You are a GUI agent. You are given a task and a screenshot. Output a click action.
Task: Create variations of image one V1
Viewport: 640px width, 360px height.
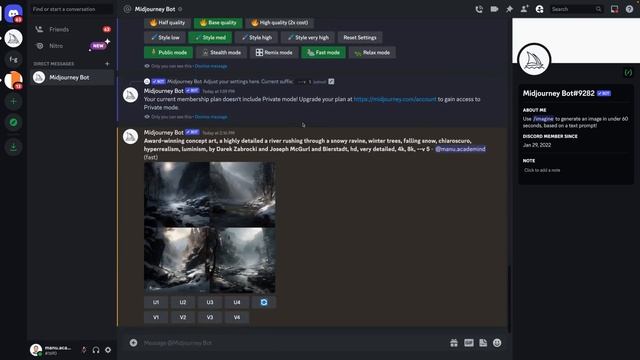[x=156, y=317]
